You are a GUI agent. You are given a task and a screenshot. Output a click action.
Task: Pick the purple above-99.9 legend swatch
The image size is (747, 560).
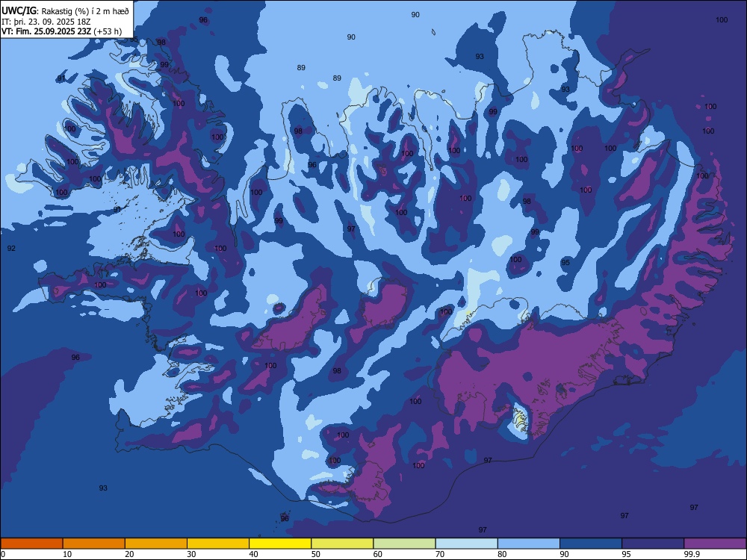(x=715, y=544)
